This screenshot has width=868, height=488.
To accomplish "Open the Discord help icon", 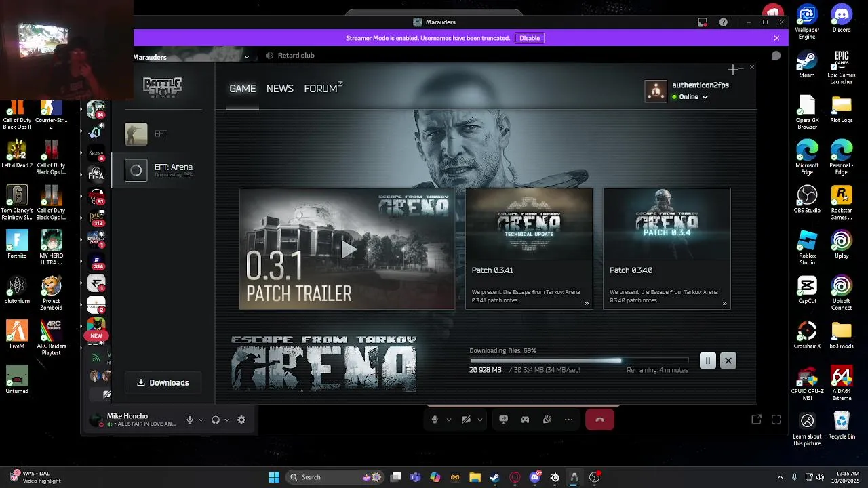I will [723, 22].
